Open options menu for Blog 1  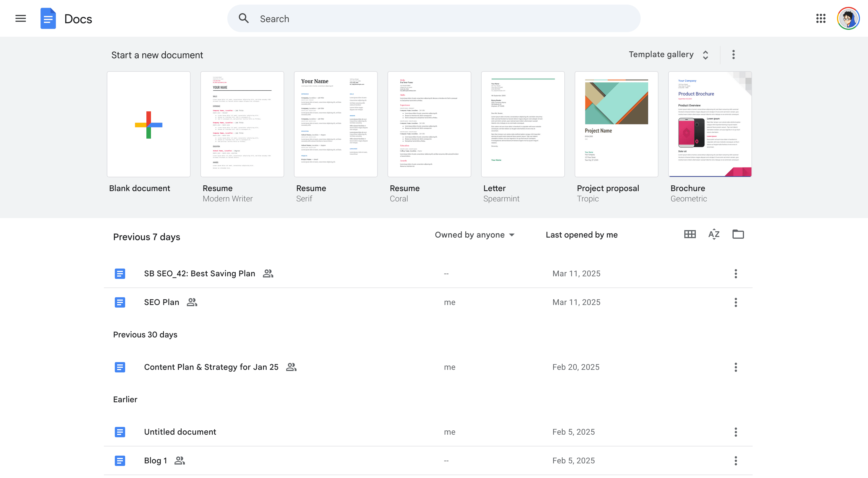(736, 460)
